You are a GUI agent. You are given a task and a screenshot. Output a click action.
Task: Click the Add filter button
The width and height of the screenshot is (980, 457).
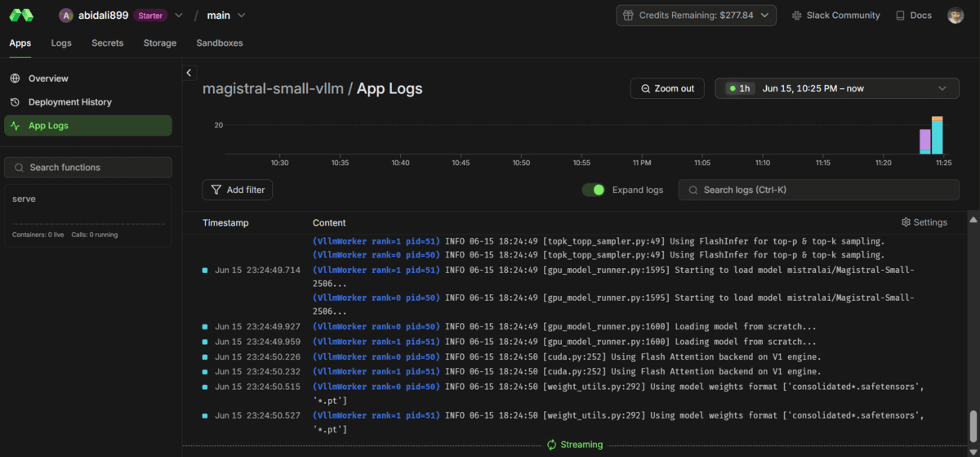(238, 190)
